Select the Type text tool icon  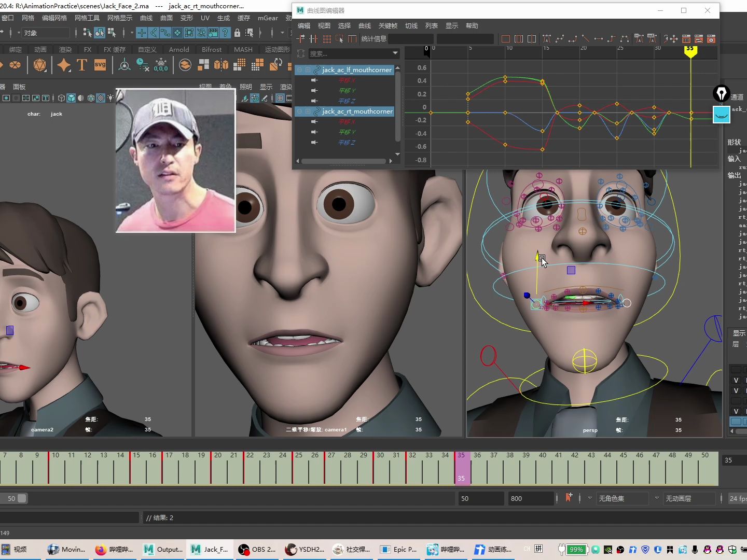point(81,65)
